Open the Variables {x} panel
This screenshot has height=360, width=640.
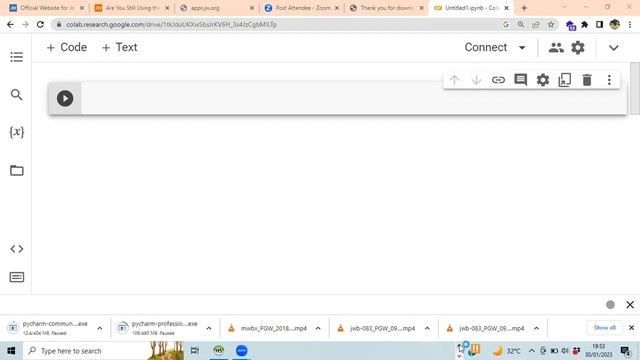click(x=17, y=132)
